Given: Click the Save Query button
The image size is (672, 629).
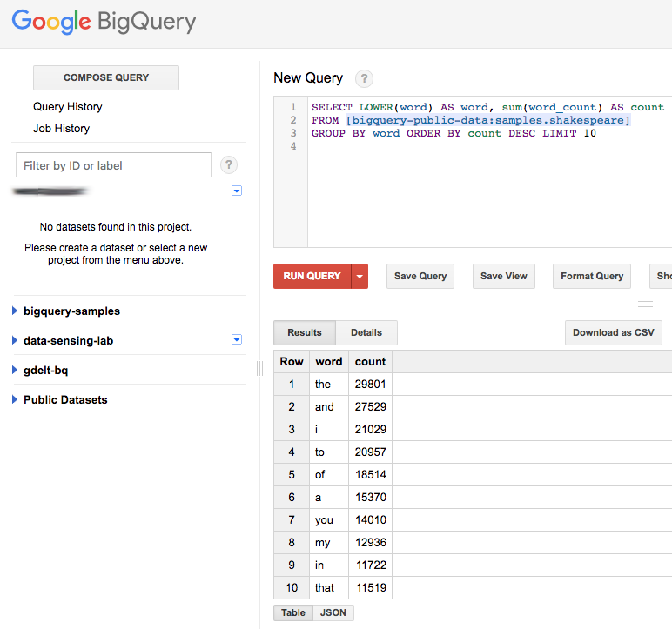Looking at the screenshot, I should point(420,277).
